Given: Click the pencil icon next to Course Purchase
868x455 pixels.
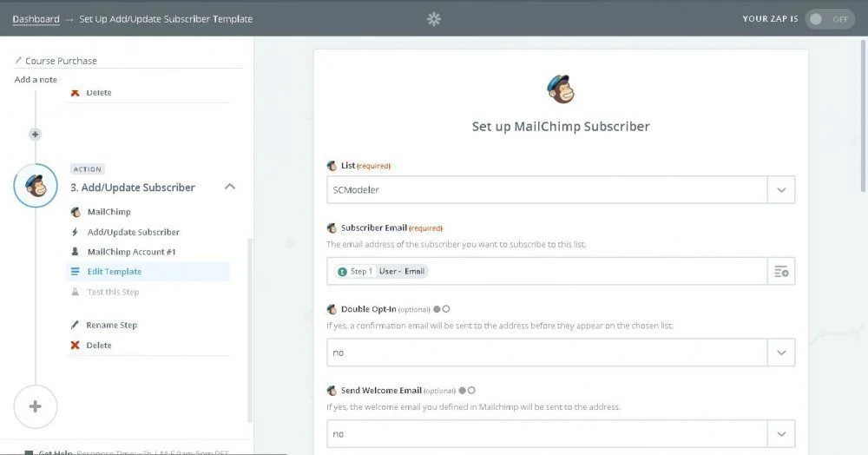Looking at the screenshot, I should (x=18, y=61).
